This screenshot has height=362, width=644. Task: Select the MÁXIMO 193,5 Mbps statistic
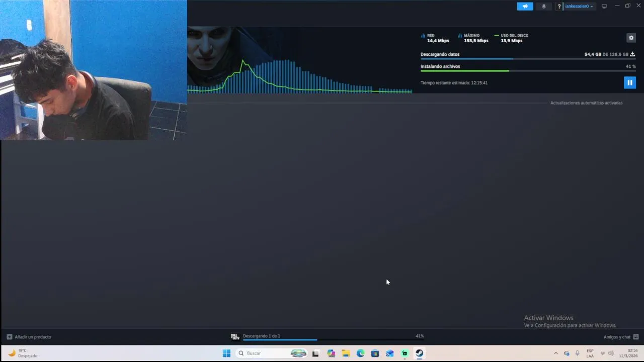coord(473,38)
